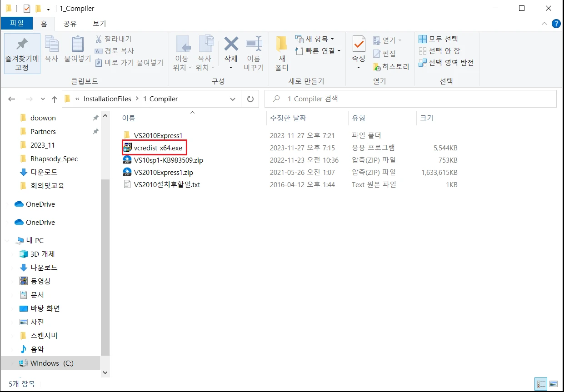This screenshot has width=564, height=392.
Task: Open the ribbon help question mark icon
Action: [x=556, y=24]
